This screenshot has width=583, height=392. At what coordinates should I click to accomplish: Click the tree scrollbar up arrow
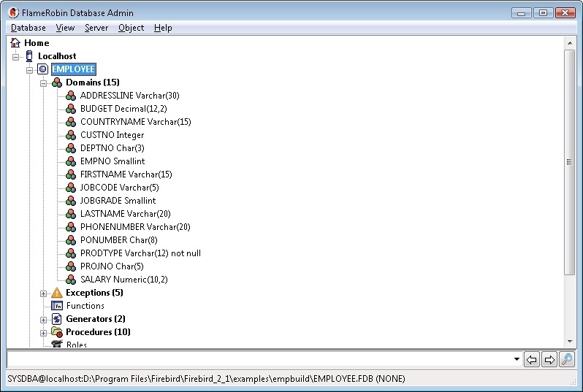pyautogui.click(x=570, y=43)
